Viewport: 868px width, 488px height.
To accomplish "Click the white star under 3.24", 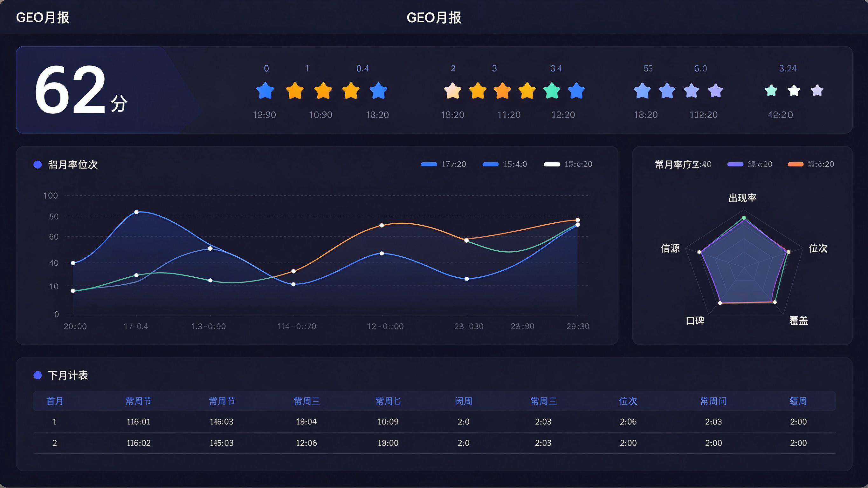I will [x=794, y=91].
